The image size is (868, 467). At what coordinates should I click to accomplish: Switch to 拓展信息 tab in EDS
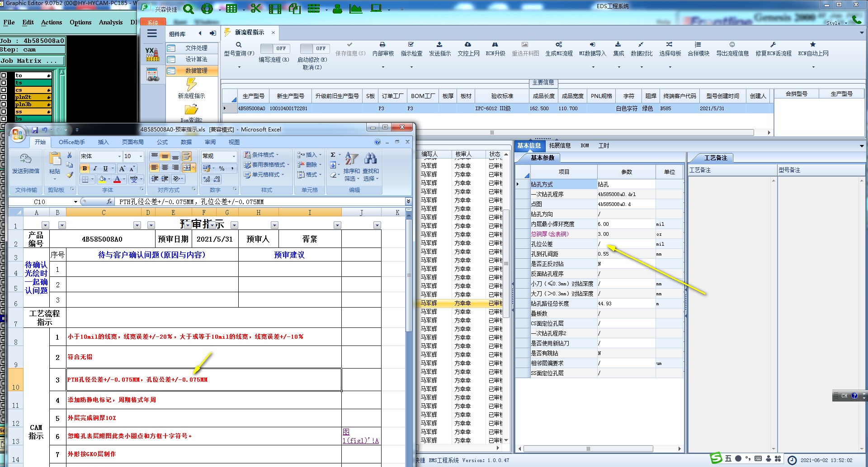tap(560, 145)
